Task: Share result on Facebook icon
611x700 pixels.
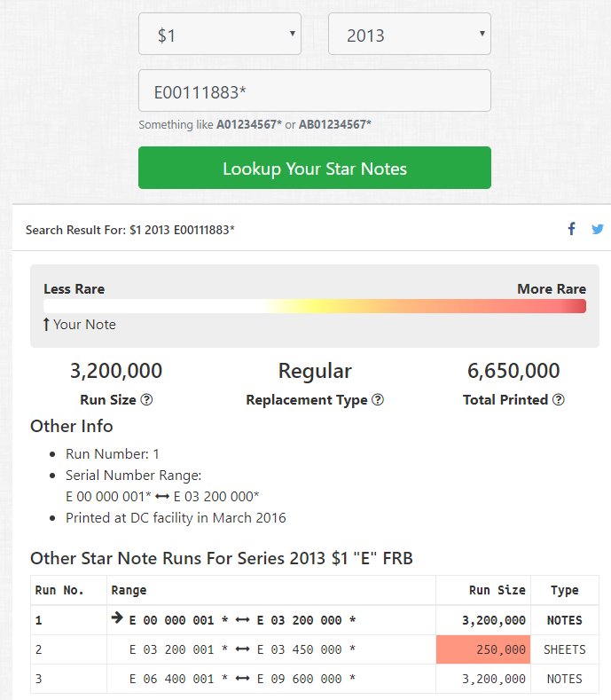Action: (571, 229)
